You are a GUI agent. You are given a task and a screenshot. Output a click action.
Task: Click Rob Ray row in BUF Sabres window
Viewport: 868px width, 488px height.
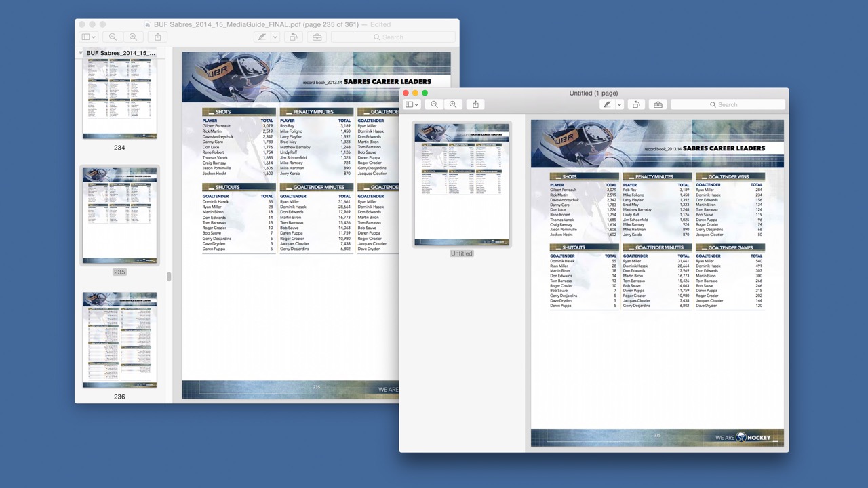click(x=315, y=126)
